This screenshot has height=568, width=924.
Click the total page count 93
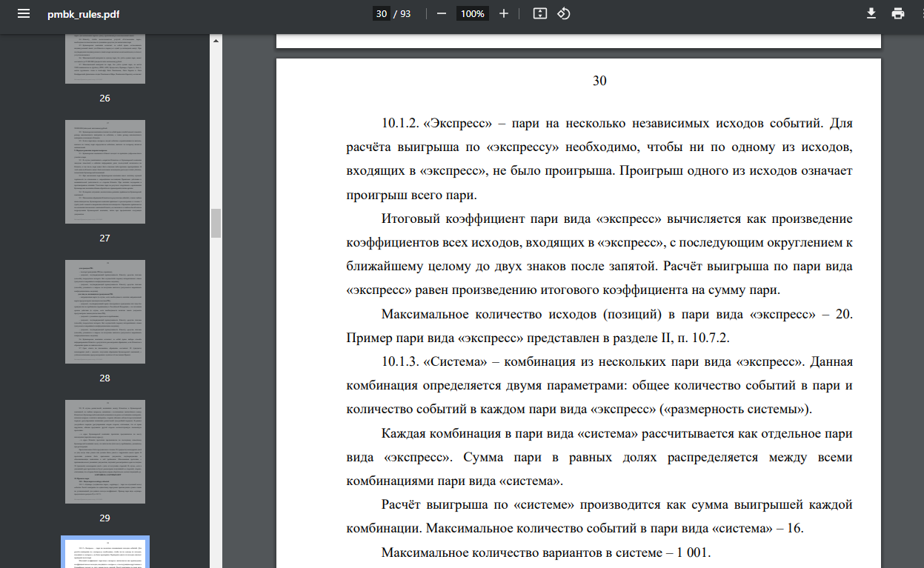(405, 13)
